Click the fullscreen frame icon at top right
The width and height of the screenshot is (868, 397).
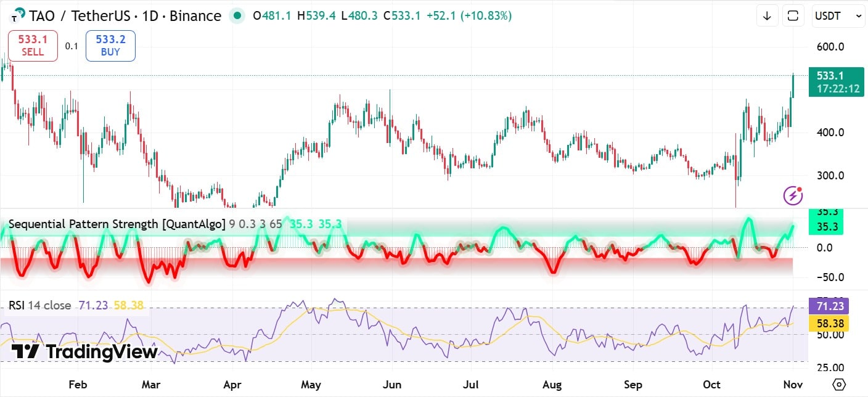(793, 16)
